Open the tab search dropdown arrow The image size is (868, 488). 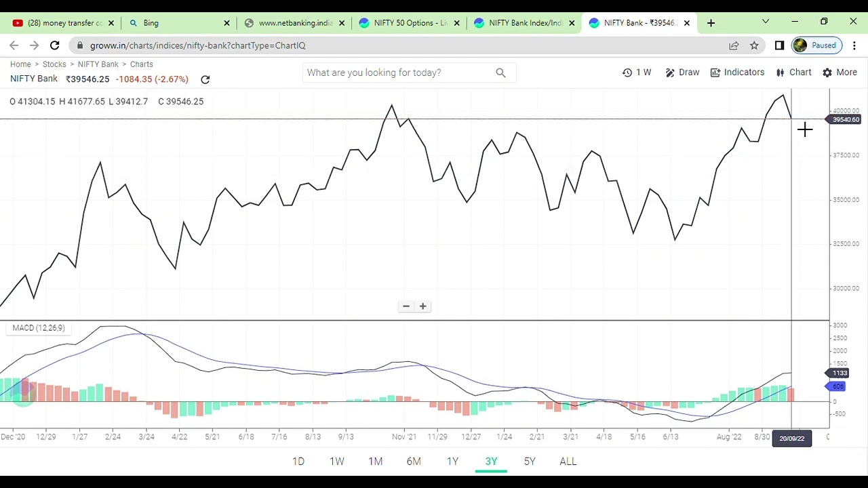tap(766, 22)
